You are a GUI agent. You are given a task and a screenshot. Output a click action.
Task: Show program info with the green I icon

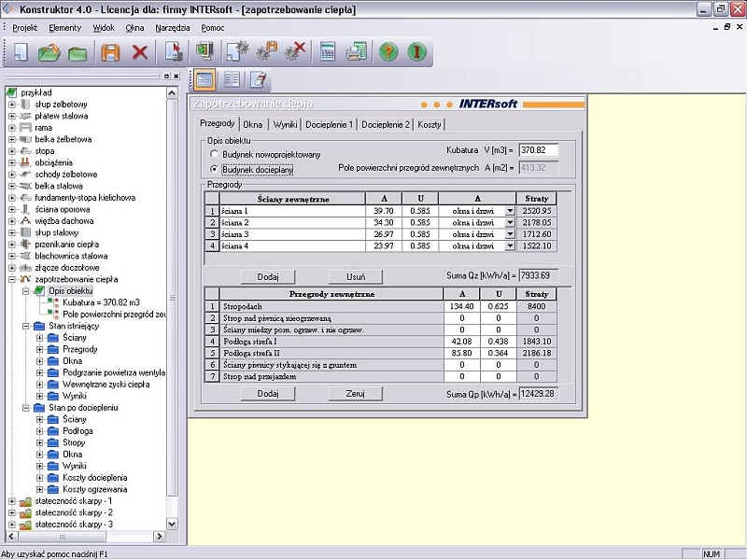(x=416, y=51)
